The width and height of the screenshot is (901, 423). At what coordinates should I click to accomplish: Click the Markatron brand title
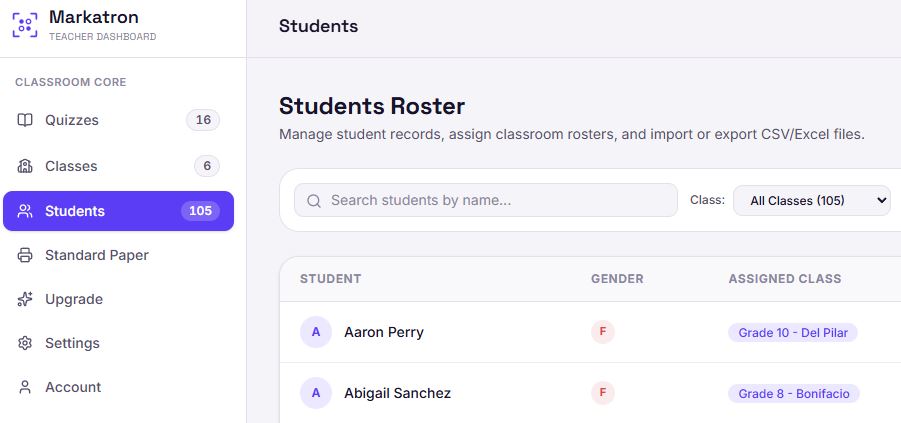pos(94,17)
